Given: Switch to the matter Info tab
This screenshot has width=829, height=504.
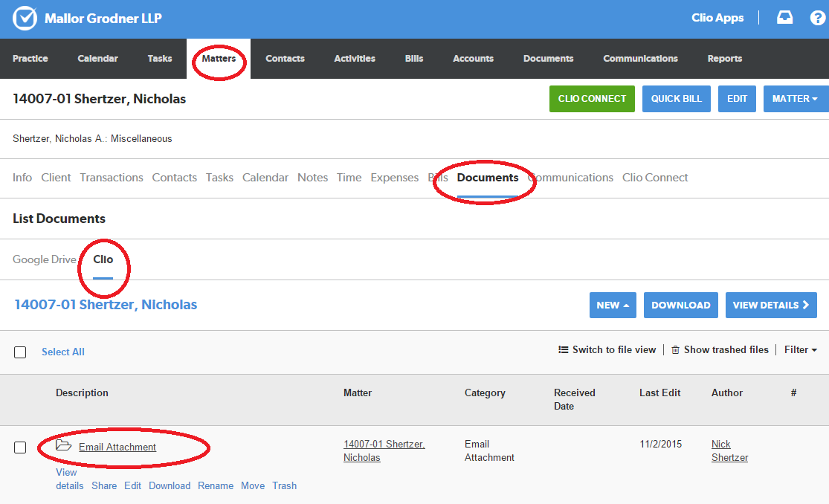Looking at the screenshot, I should point(22,178).
